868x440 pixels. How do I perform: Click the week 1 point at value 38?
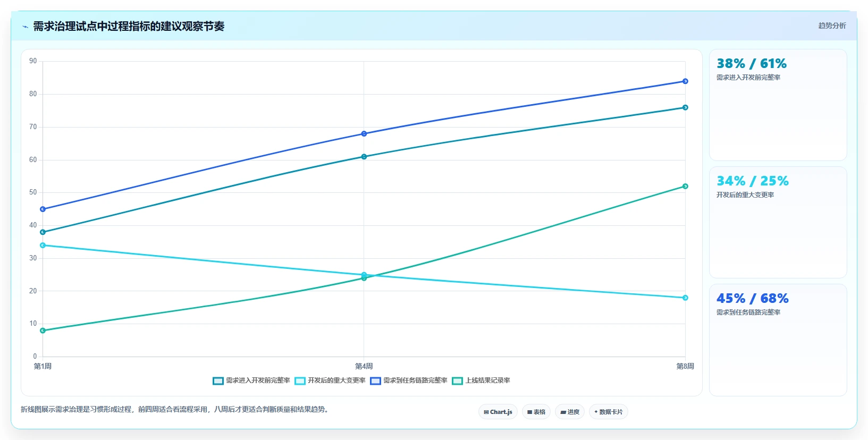(43, 232)
